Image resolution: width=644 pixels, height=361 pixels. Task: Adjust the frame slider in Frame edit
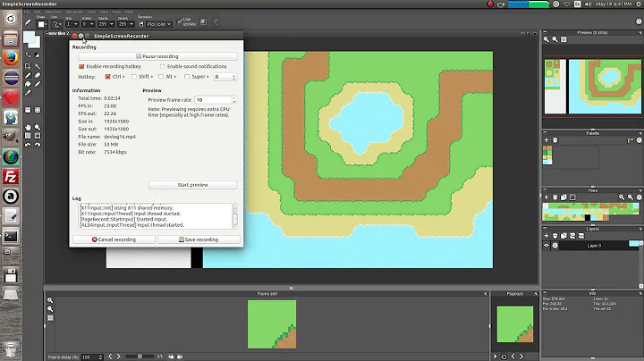pyautogui.click(x=140, y=357)
